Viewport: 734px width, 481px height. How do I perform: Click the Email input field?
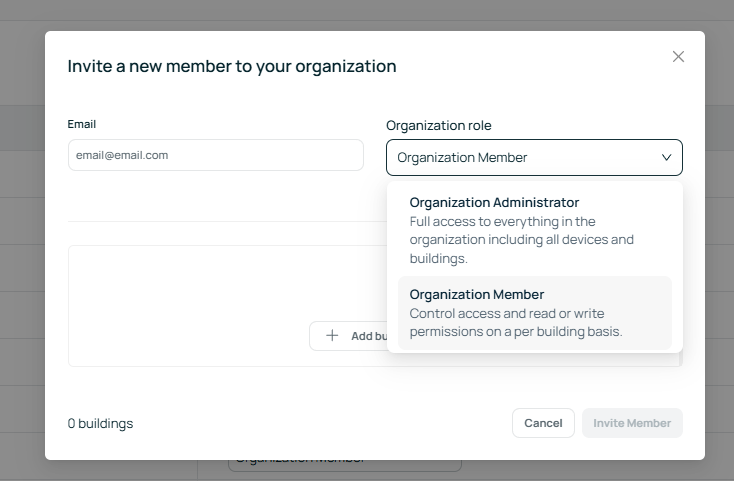215,155
